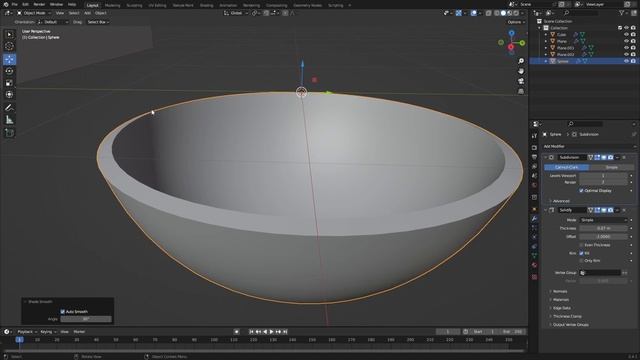Click Add Modifier button
This screenshot has width=640, height=360.
coord(589,147)
